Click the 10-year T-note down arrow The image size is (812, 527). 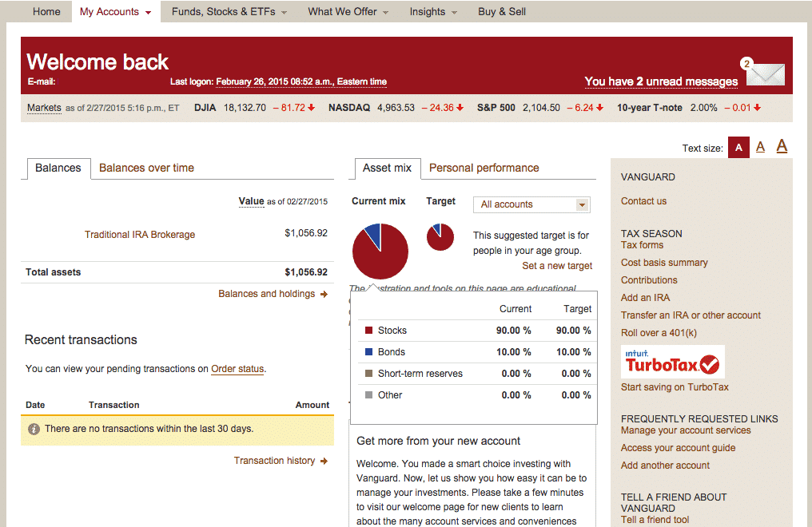click(757, 108)
